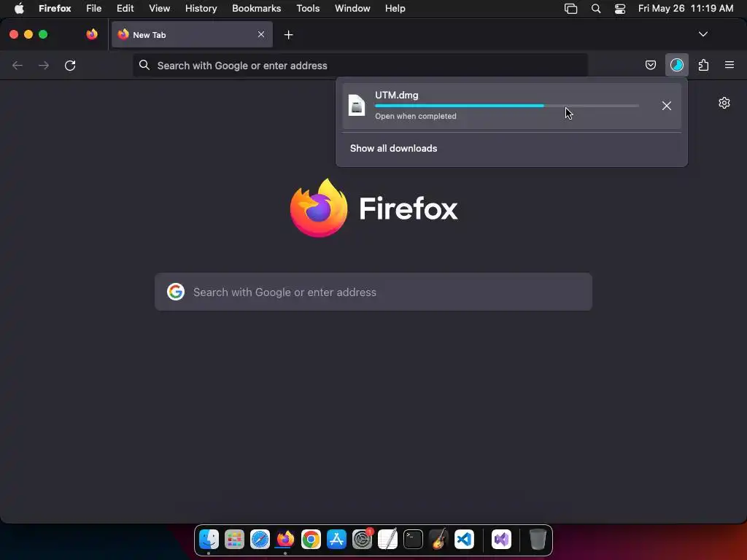Open Visual Studio Code from the dock
The image size is (747, 560).
[465, 540]
